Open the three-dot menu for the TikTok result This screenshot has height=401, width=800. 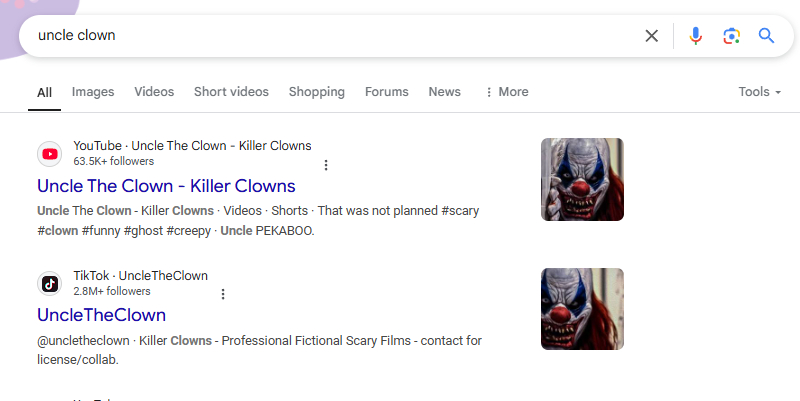(223, 294)
